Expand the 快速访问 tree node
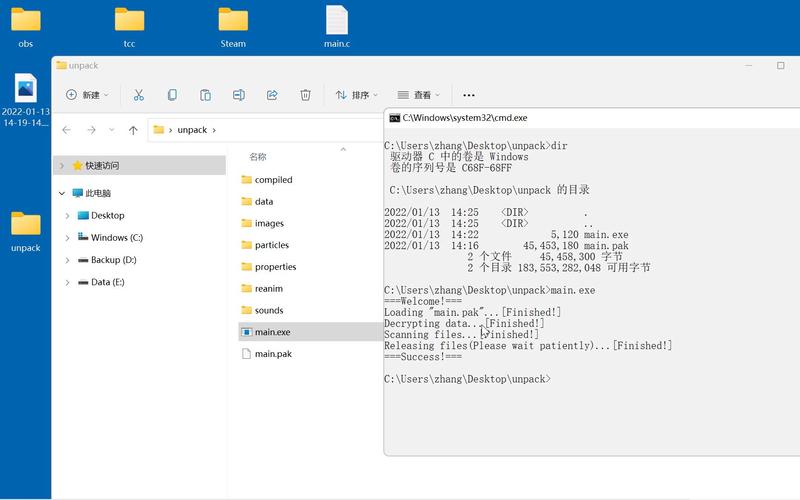This screenshot has height=500, width=800. tap(62, 165)
